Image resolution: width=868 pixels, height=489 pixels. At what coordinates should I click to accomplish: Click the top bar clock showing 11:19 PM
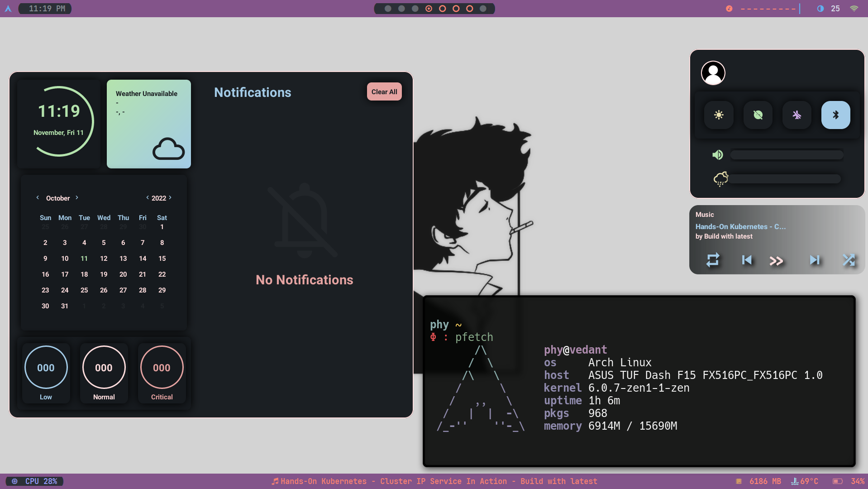pyautogui.click(x=47, y=9)
